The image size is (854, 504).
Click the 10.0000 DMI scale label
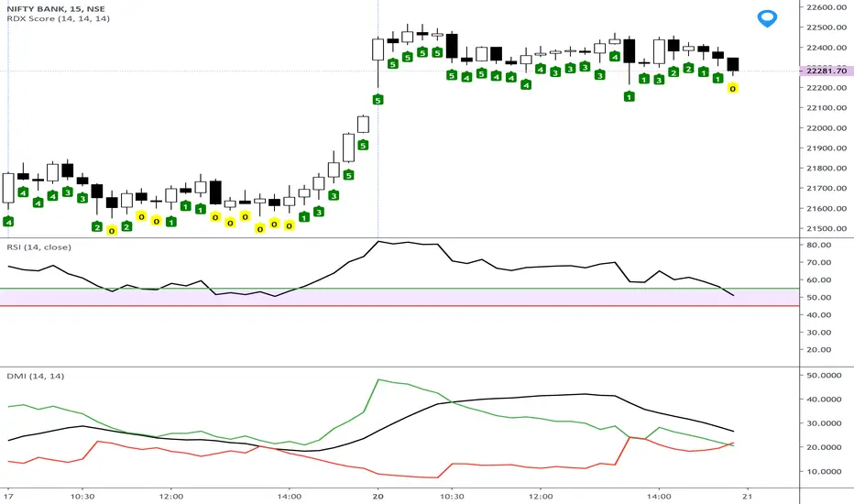824,471
